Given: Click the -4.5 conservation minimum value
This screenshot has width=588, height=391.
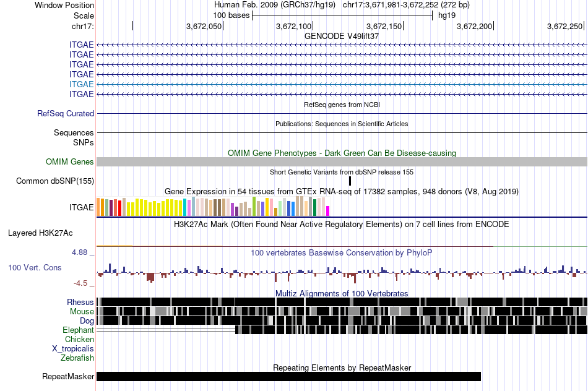Looking at the screenshot, I should click(80, 283).
